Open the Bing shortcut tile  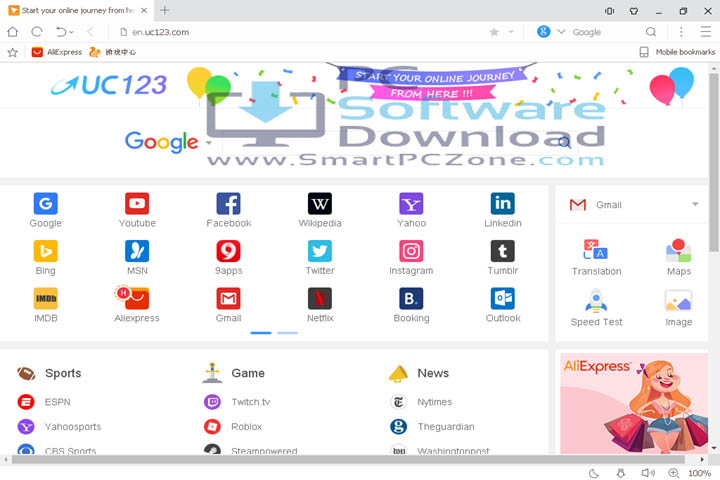(x=45, y=257)
